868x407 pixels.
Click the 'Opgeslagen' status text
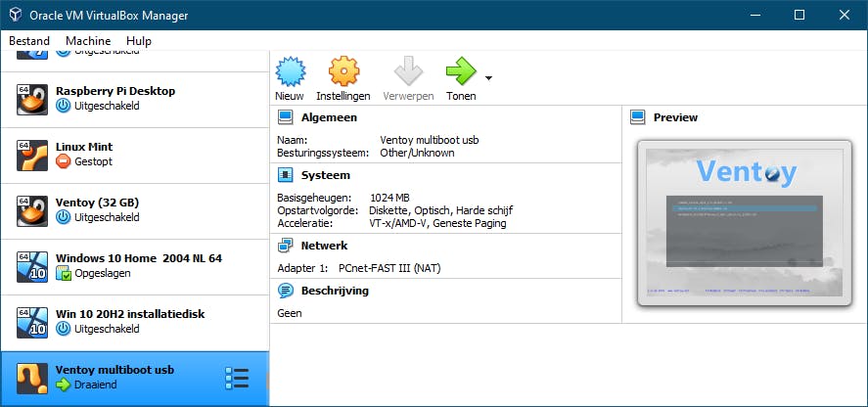click(x=103, y=273)
